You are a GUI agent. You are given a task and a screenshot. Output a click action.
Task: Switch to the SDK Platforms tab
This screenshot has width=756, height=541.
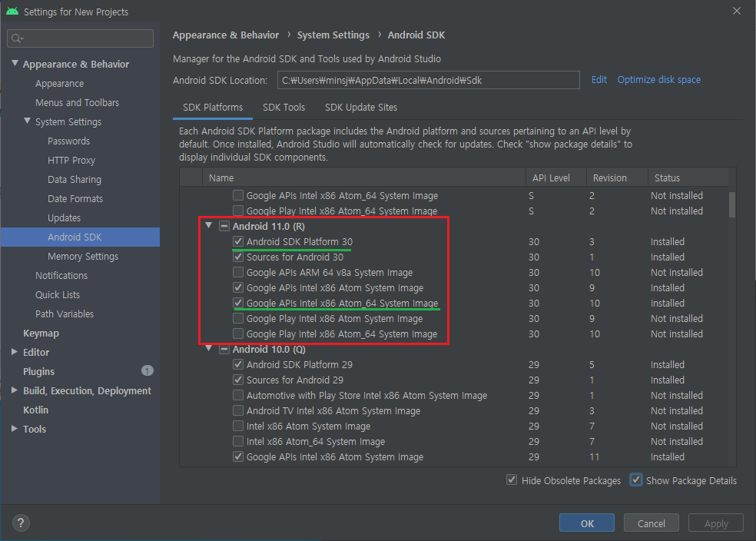(213, 107)
